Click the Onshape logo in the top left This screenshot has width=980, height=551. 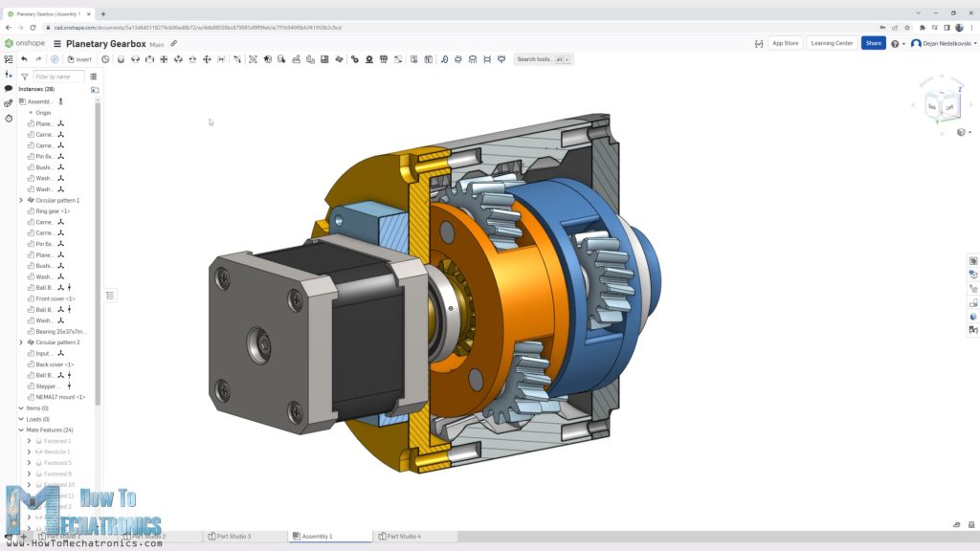[10, 44]
